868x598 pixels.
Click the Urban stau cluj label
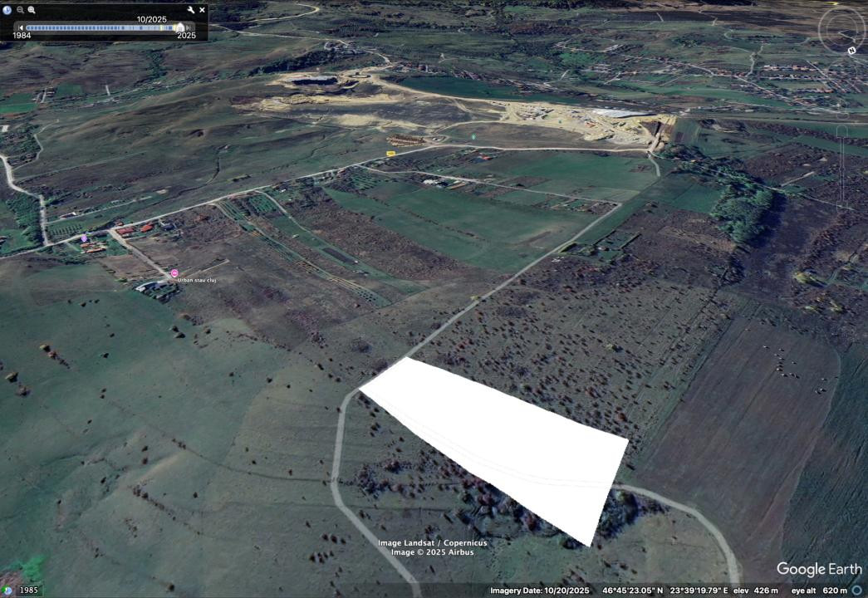click(x=196, y=281)
